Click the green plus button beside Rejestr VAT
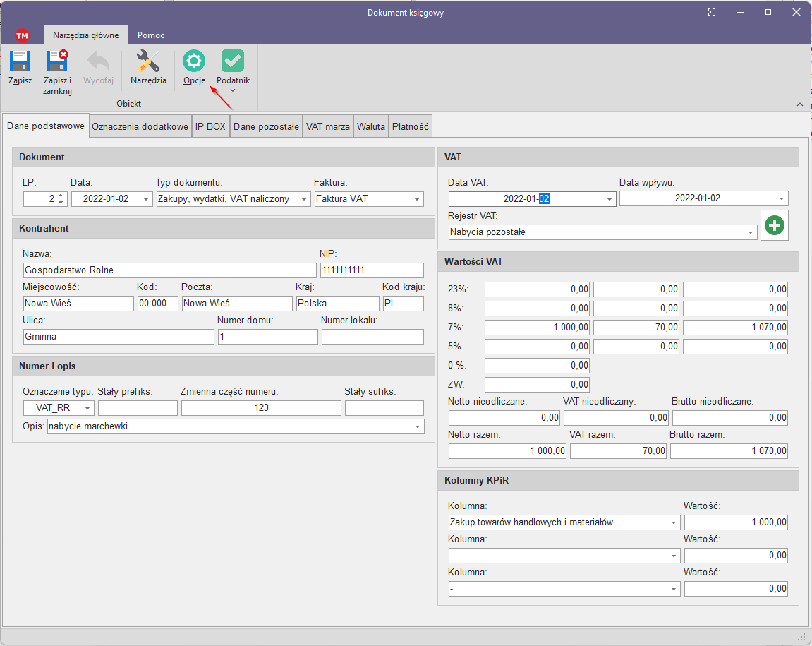Image resolution: width=812 pixels, height=646 pixels. point(775,226)
